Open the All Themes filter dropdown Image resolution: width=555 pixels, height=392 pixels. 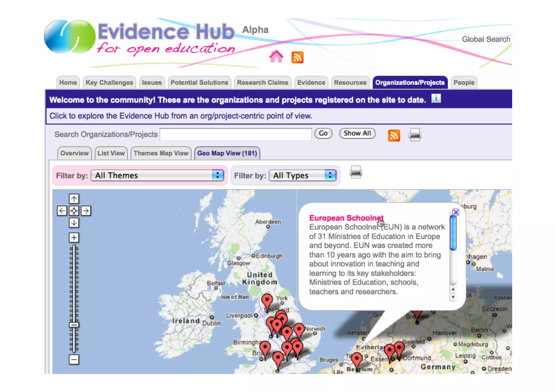157,175
